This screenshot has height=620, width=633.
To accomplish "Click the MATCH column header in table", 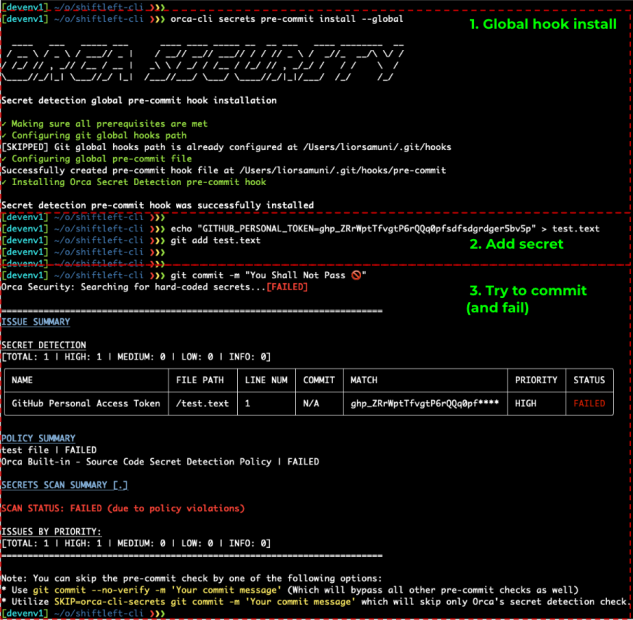I will point(363,380).
